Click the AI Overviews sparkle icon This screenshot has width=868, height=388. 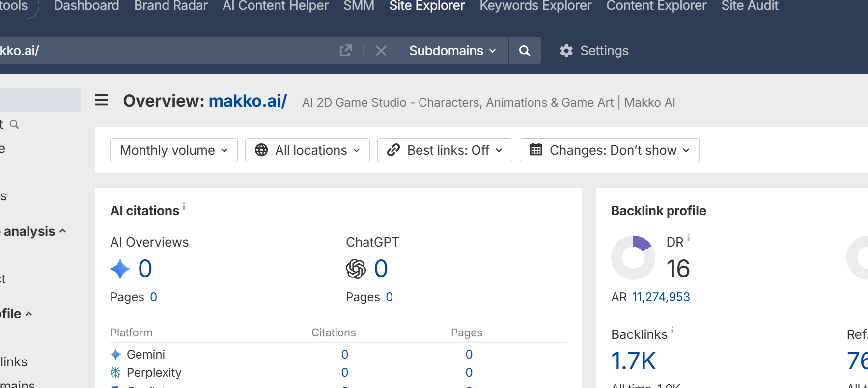120,269
